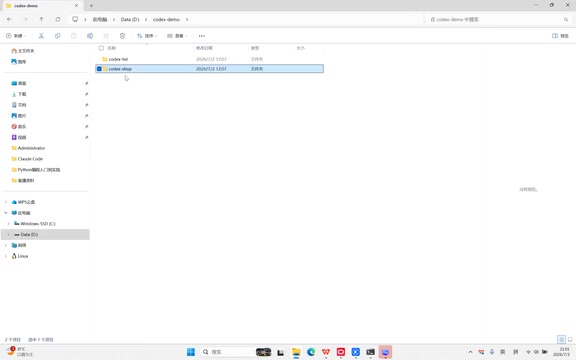Open the Desktop quick access folder
Viewport: 576px width, 360px height.
point(19,83)
